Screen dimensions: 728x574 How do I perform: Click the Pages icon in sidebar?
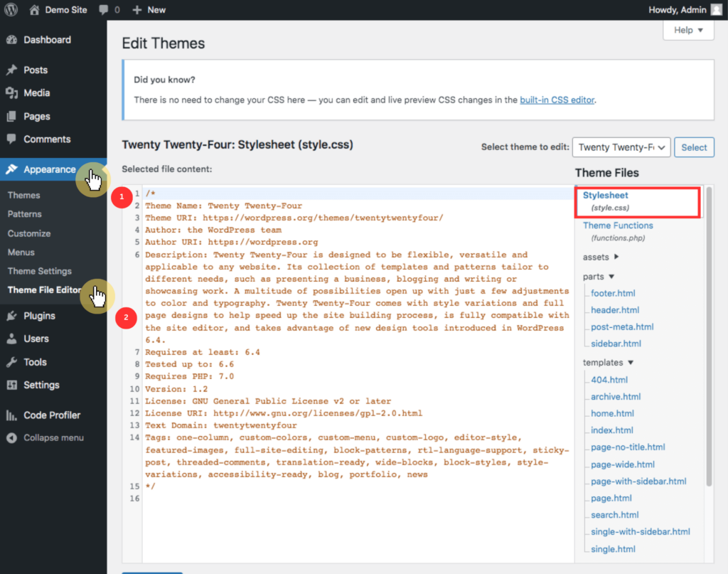click(11, 116)
